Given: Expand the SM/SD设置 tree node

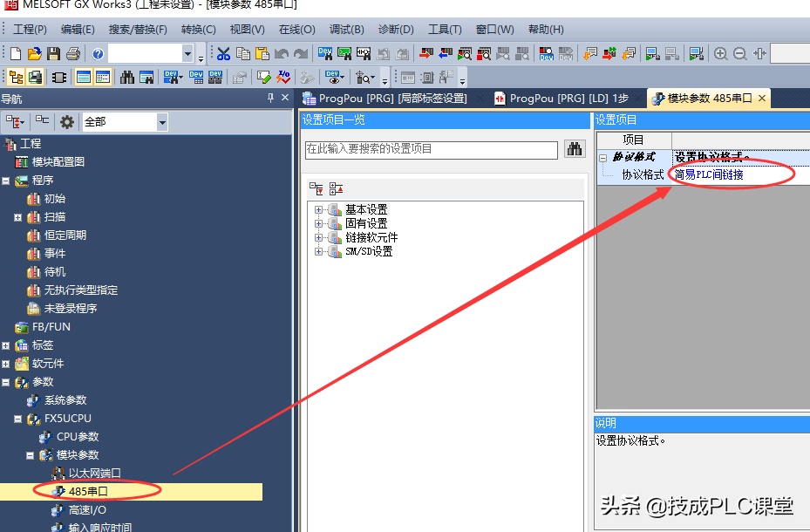Looking at the screenshot, I should [319, 252].
